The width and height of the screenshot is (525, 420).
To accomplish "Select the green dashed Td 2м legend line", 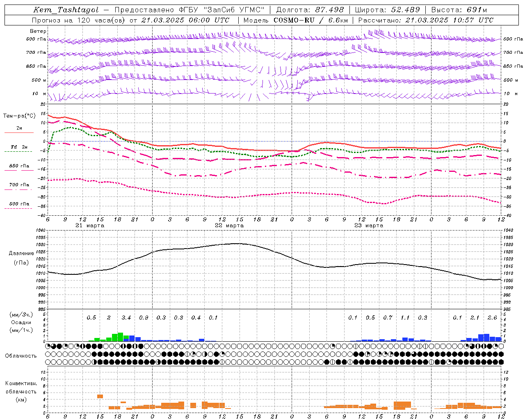I will coord(18,151).
